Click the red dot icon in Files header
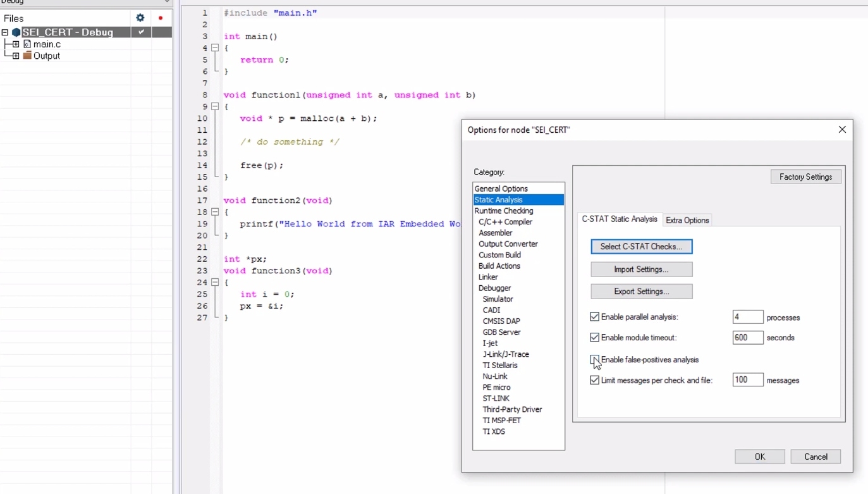Image resolution: width=868 pixels, height=494 pixels. click(161, 18)
